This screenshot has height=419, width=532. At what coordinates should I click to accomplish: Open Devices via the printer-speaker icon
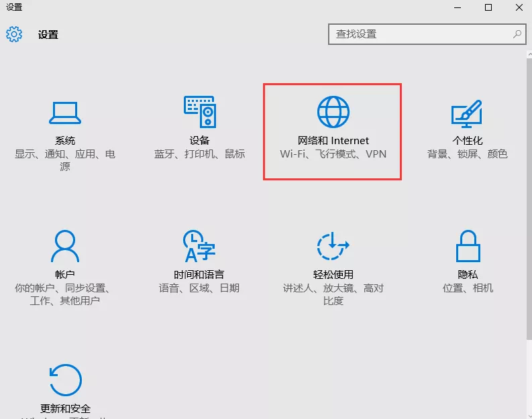pos(199,112)
